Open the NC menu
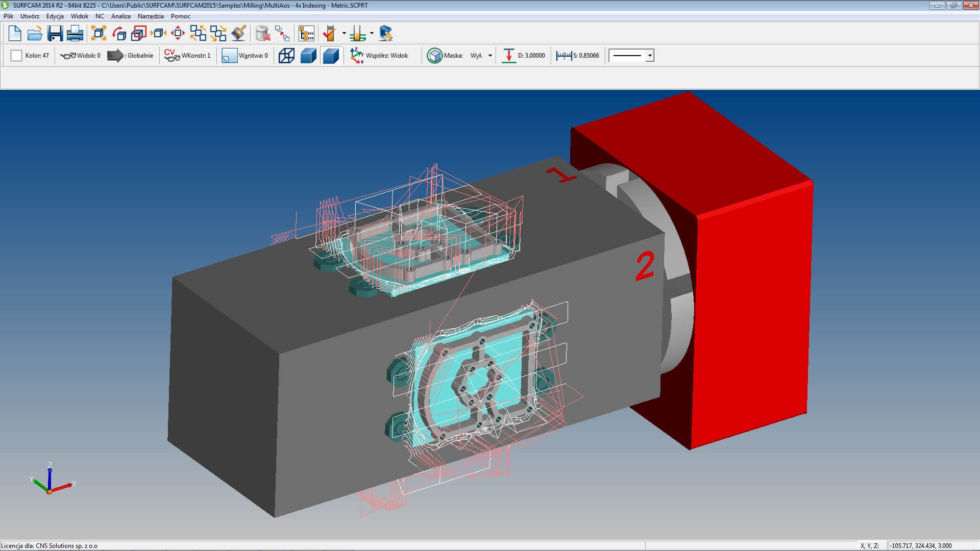Viewport: 980px width, 551px height. click(100, 16)
